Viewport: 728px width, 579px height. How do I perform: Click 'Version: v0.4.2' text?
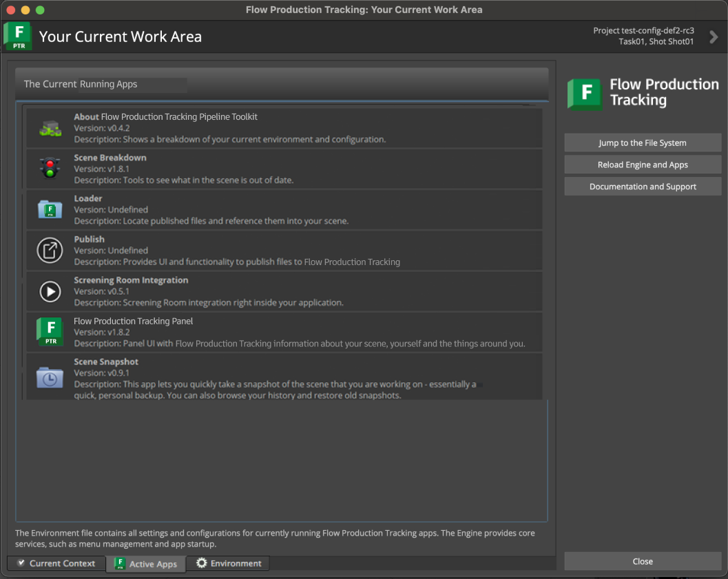tap(102, 128)
